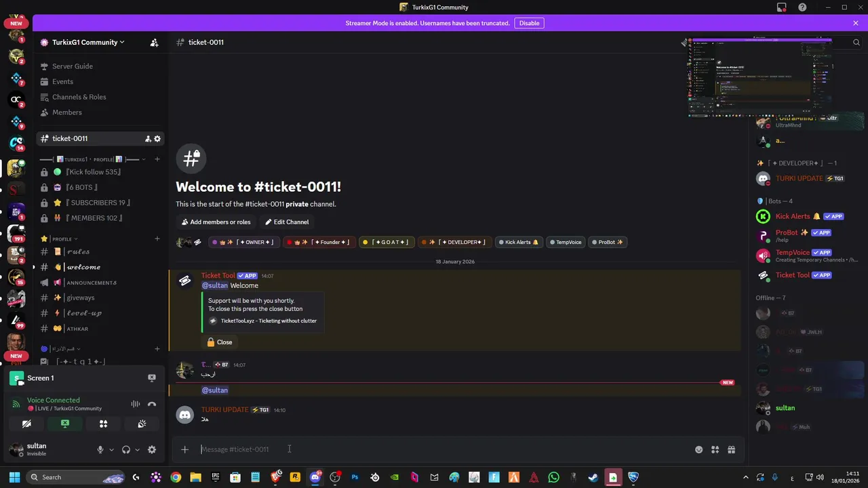The width and height of the screenshot is (868, 488).
Task: Collapse the PROFILE category
Action: [61, 239]
